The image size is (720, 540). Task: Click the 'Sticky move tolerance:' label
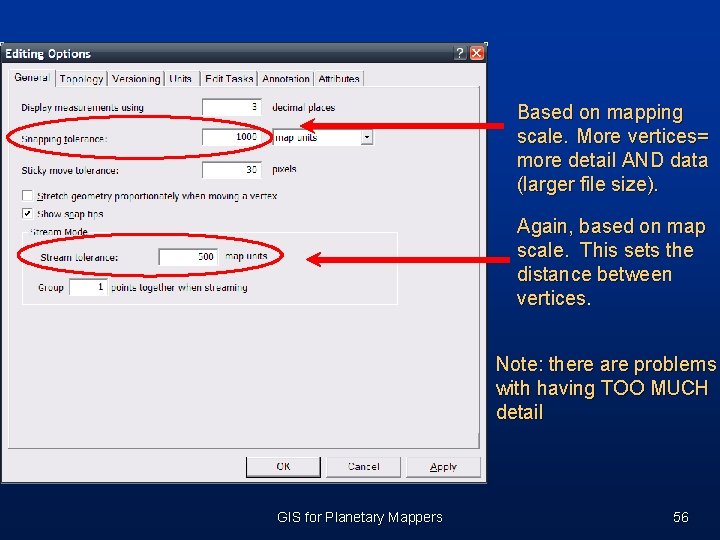coord(70,170)
